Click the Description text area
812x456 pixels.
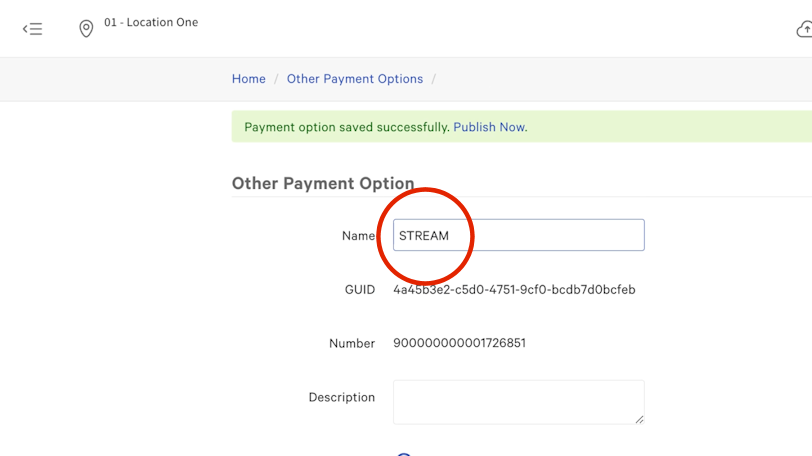click(x=518, y=401)
